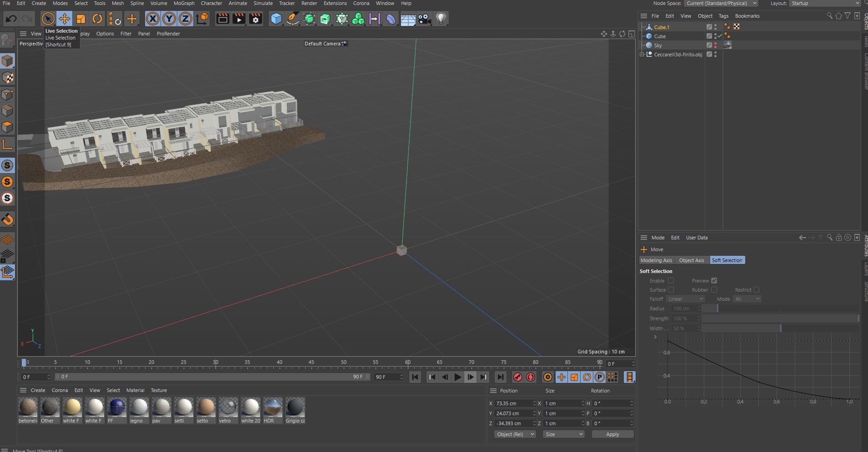
Task: Open the Falloff Linear dropdown
Action: coord(685,299)
